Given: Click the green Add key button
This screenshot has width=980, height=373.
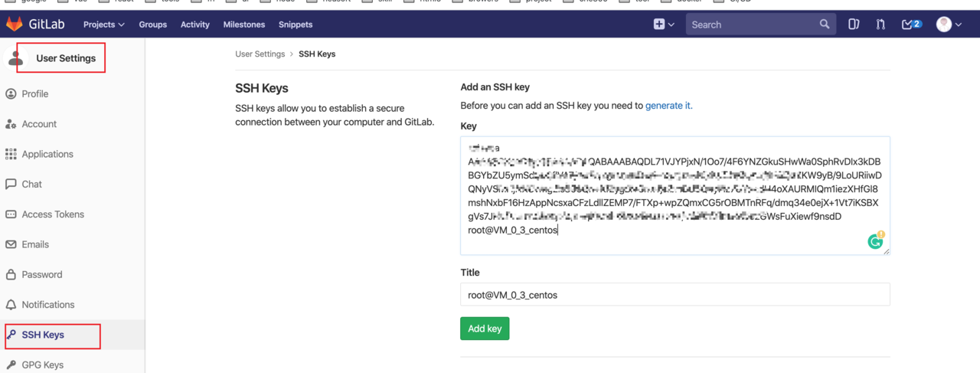Looking at the screenshot, I should (485, 329).
